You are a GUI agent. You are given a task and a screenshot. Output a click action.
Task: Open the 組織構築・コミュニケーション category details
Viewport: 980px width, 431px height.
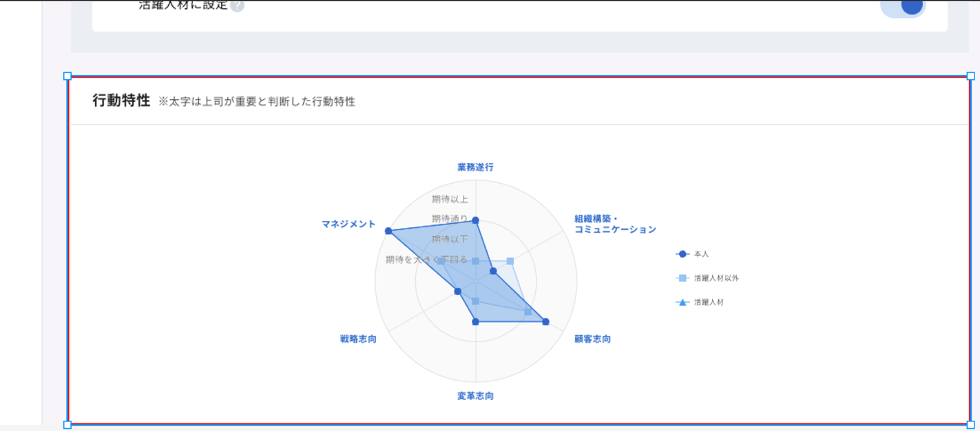614,224
